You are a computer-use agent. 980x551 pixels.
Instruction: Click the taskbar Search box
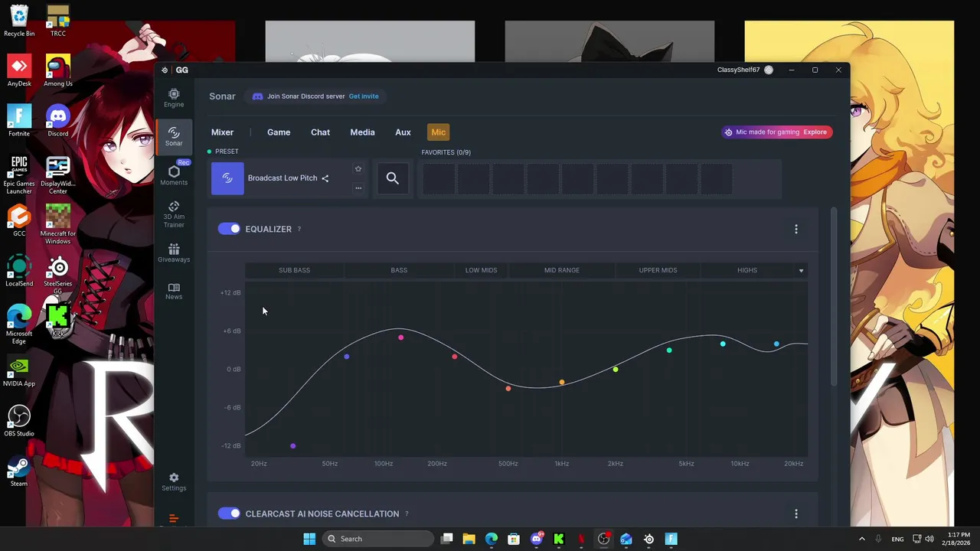click(x=377, y=539)
